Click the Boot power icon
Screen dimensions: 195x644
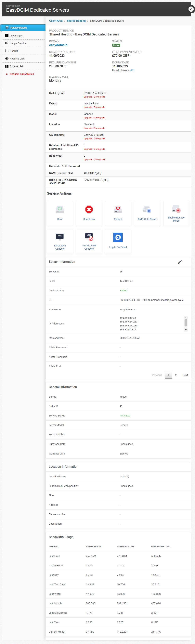(60, 209)
